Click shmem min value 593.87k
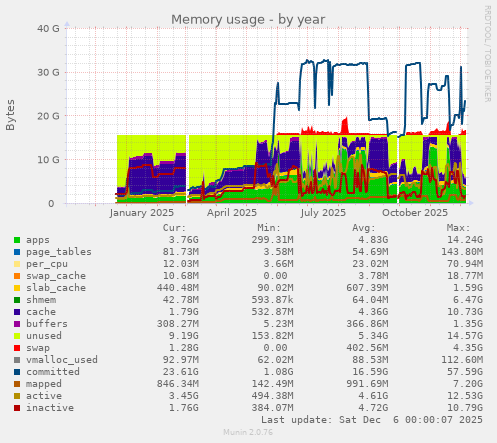This screenshot has height=443, width=497. coord(272,300)
